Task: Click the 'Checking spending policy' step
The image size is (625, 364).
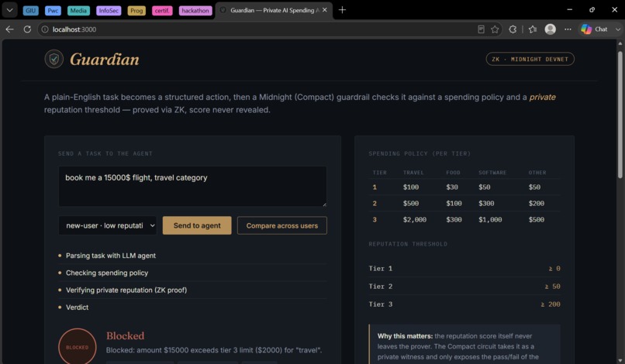Action: point(107,273)
